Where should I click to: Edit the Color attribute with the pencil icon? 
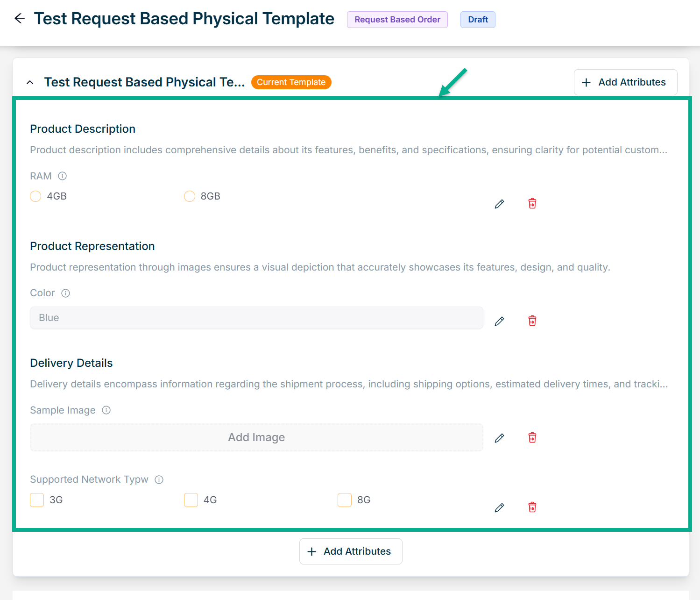(x=499, y=321)
